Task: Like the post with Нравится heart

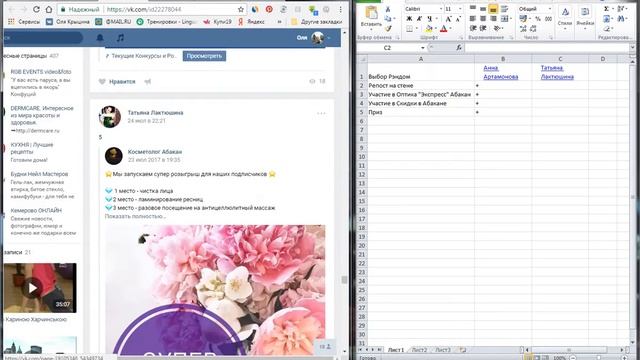Action: click(117, 82)
